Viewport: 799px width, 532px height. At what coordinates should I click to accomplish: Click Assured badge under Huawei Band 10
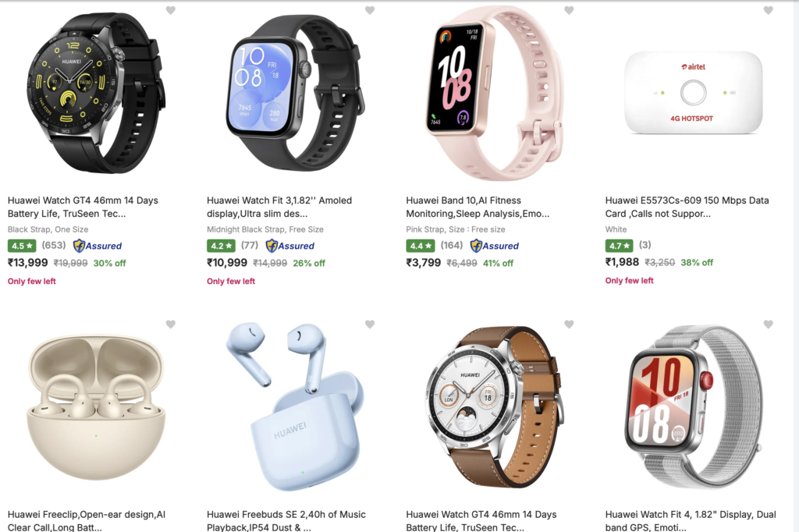pyautogui.click(x=494, y=246)
